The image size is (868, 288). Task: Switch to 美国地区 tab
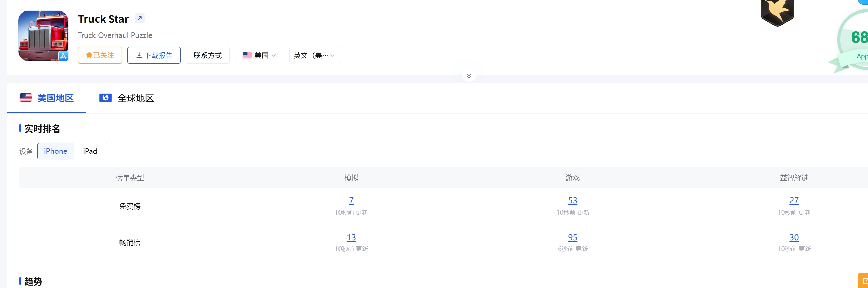[47, 98]
